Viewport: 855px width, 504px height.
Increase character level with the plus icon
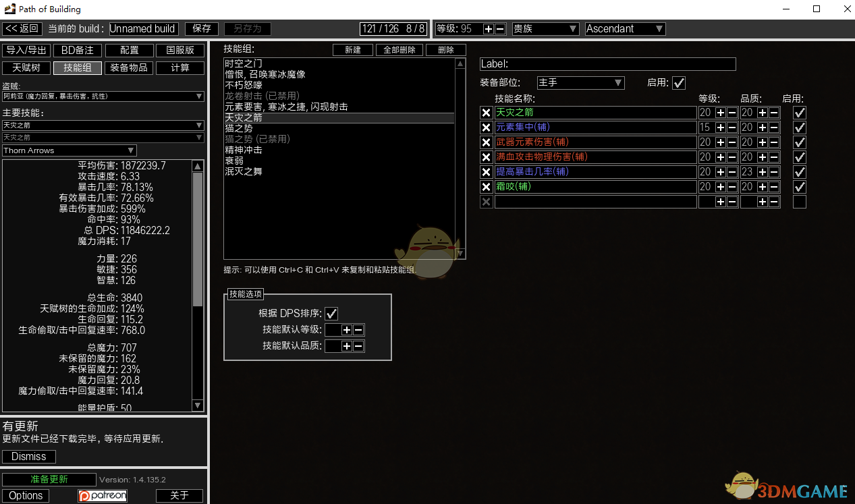pos(489,29)
